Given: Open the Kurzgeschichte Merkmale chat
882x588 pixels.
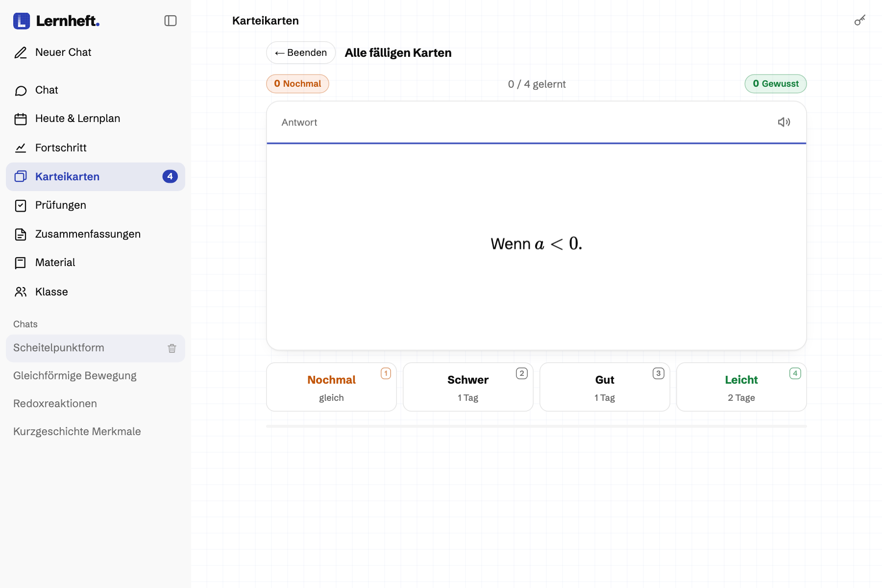Looking at the screenshot, I should click(x=96, y=432).
